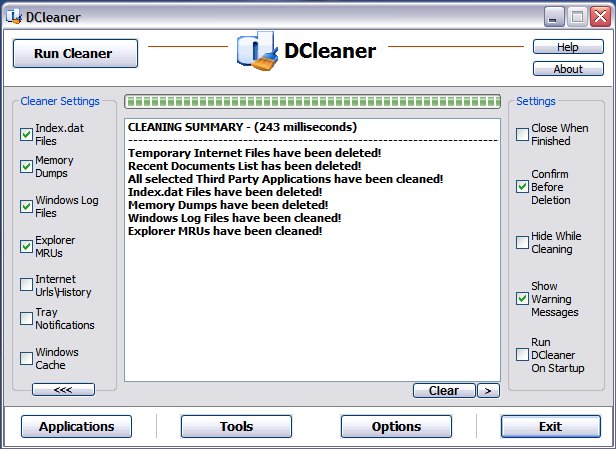The height and width of the screenshot is (449, 616).
Task: Select 'Memory Dumps have been deleted!' line
Action: [228, 205]
